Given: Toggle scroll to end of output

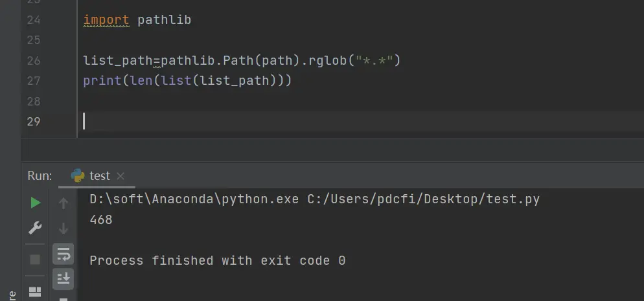Looking at the screenshot, I should click(x=63, y=279).
